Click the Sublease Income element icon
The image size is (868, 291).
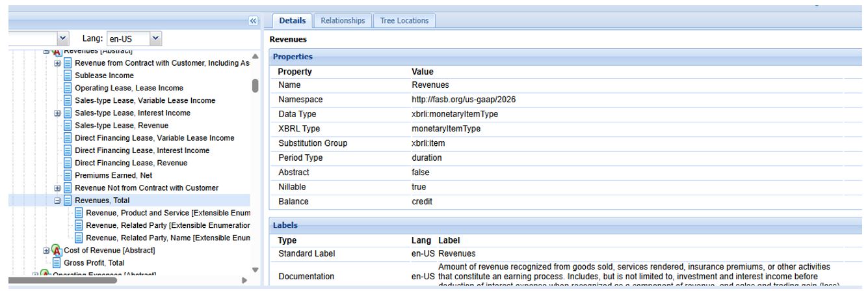68,76
